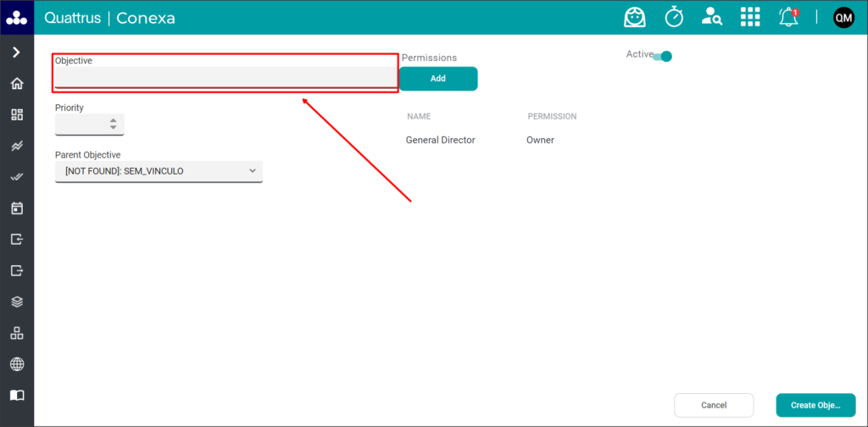Click the left-arrow box sidebar icon
The image size is (868, 427).
click(17, 240)
